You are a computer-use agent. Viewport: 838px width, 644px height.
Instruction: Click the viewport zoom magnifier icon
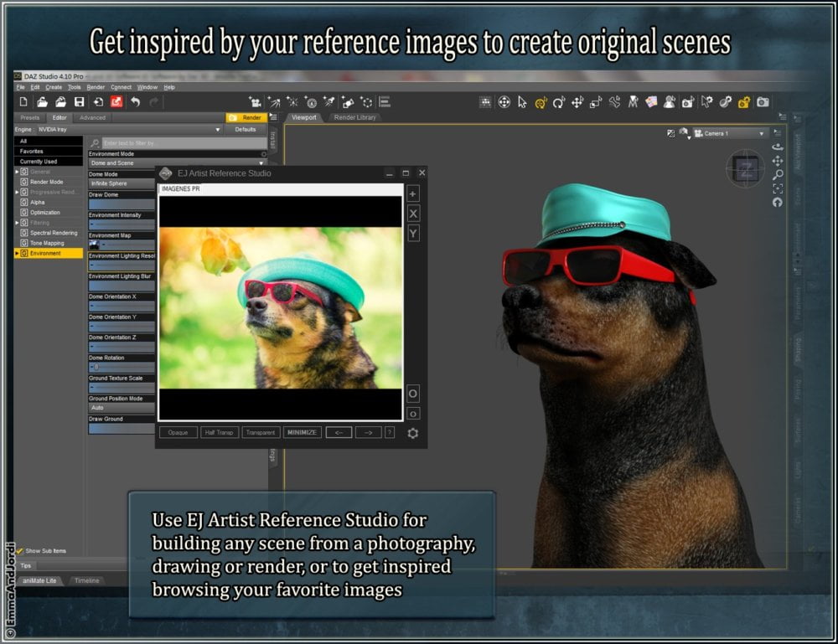(x=778, y=175)
